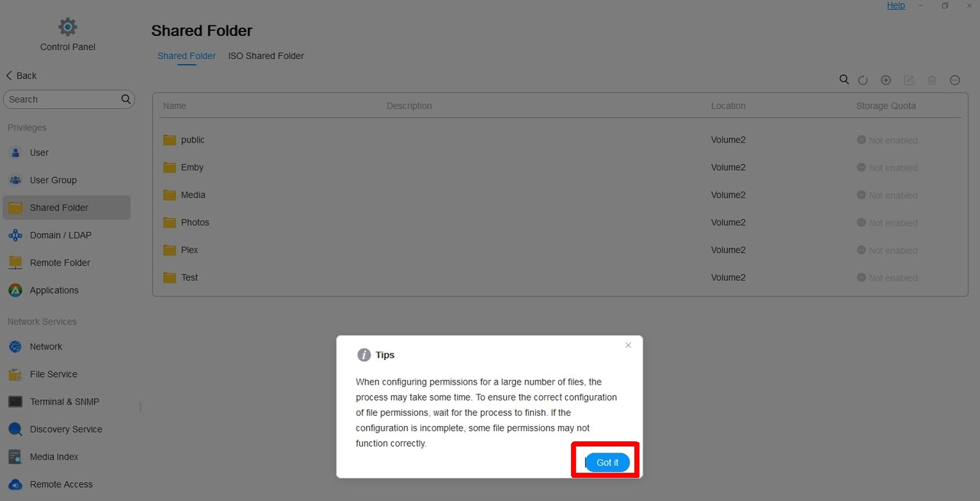The height and width of the screenshot is (501, 980).
Task: Click the Applications icon
Action: (15, 290)
